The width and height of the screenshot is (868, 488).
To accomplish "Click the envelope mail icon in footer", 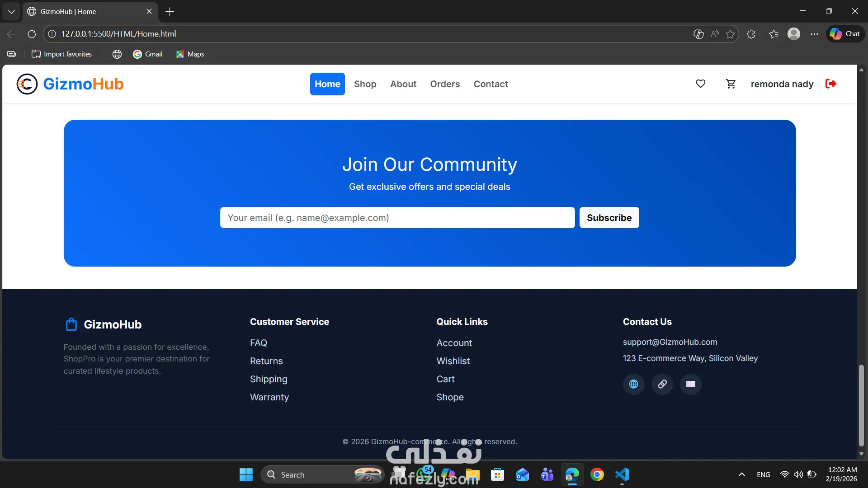I will (690, 384).
